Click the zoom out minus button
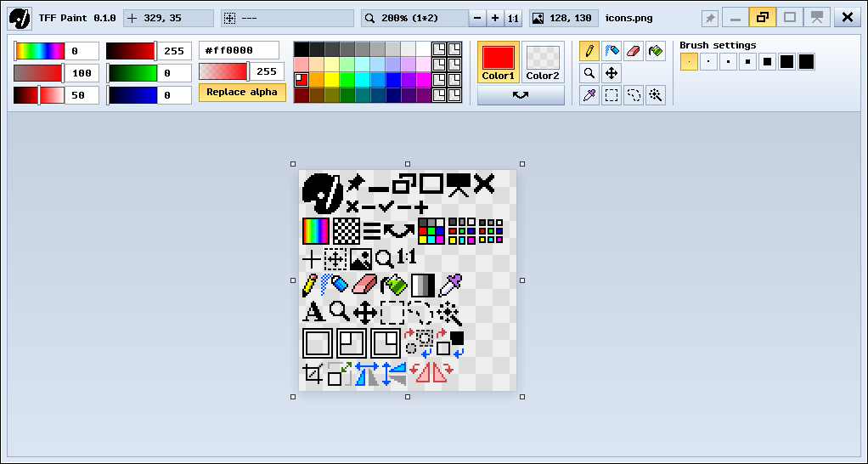Viewport: 868px width, 464px height. pyautogui.click(x=477, y=18)
